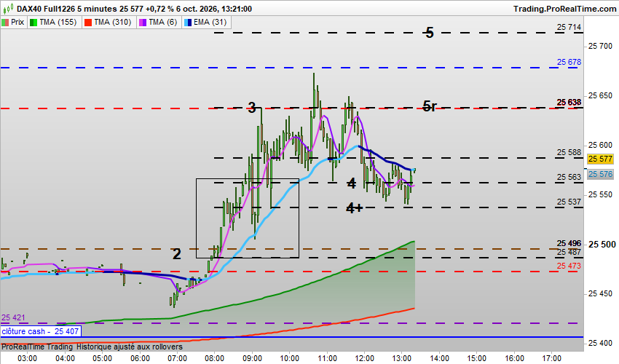Click the 09:00 time axis label

click(252, 358)
